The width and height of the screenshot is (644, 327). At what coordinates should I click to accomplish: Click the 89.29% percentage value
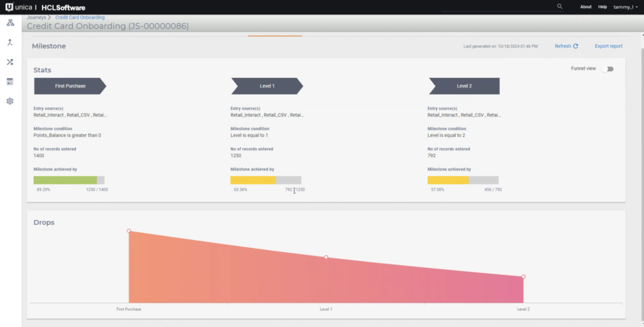43,190
